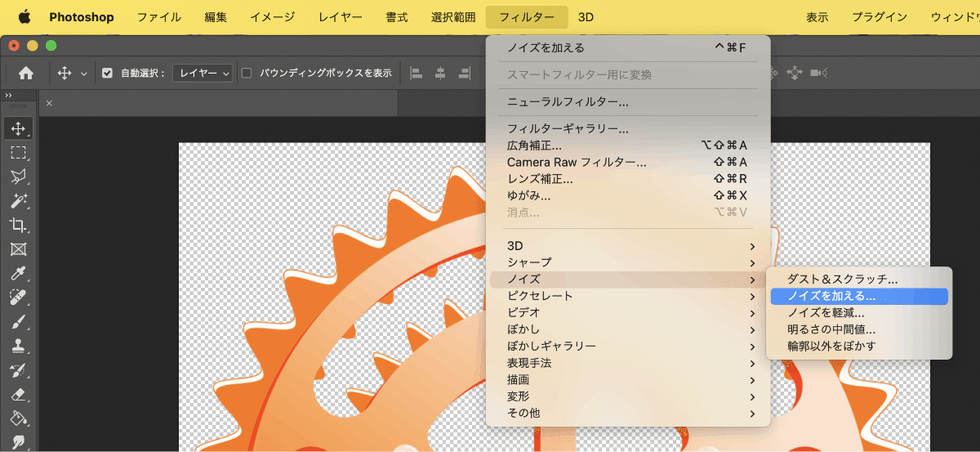Click the align right edges icon
Screen dimensions: 980x452
tap(464, 74)
